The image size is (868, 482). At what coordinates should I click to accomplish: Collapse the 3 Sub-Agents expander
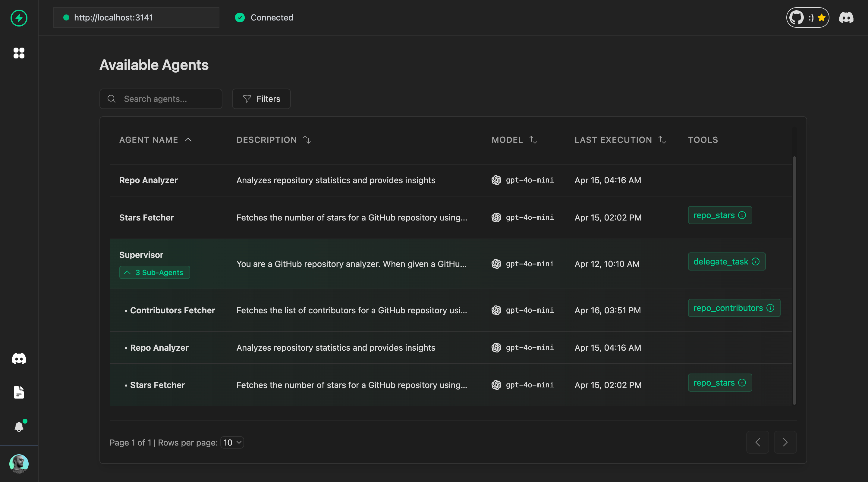point(154,273)
